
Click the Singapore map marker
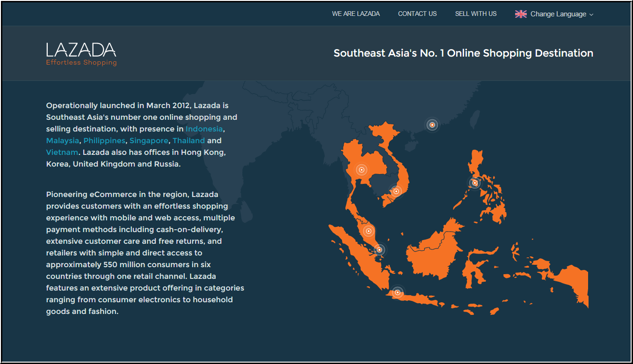pyautogui.click(x=379, y=250)
